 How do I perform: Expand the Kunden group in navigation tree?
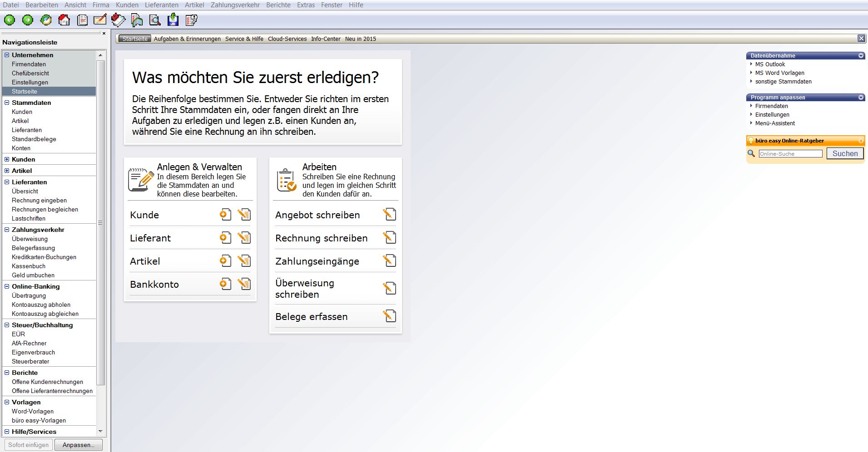[7, 159]
